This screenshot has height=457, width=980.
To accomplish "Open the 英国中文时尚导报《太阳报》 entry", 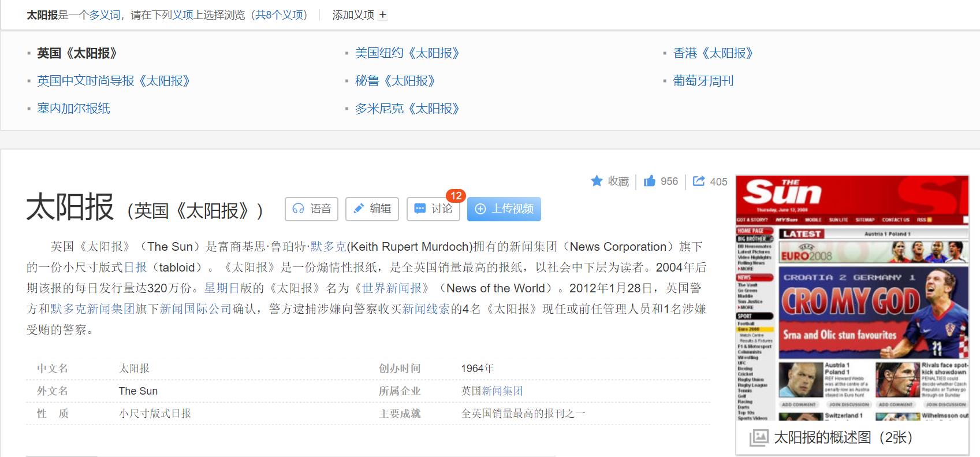I will click(x=114, y=81).
